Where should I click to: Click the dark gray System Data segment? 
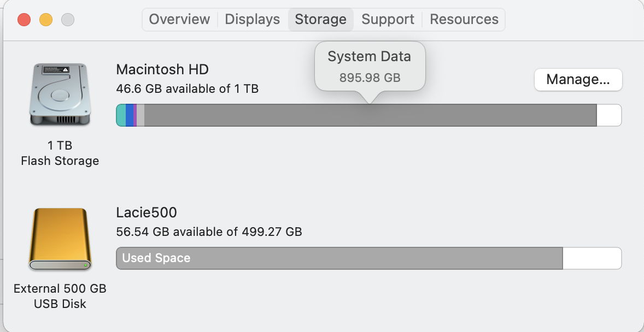coord(370,116)
